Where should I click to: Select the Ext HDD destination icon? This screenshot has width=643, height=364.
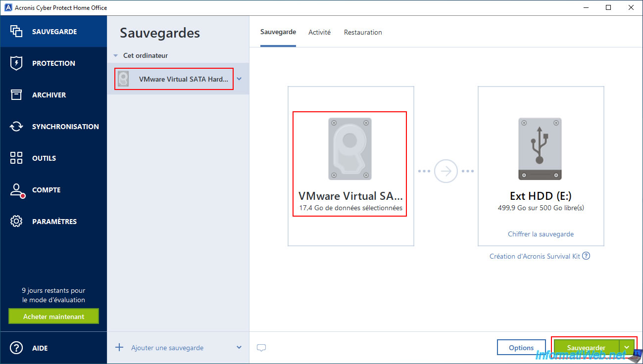(x=540, y=148)
